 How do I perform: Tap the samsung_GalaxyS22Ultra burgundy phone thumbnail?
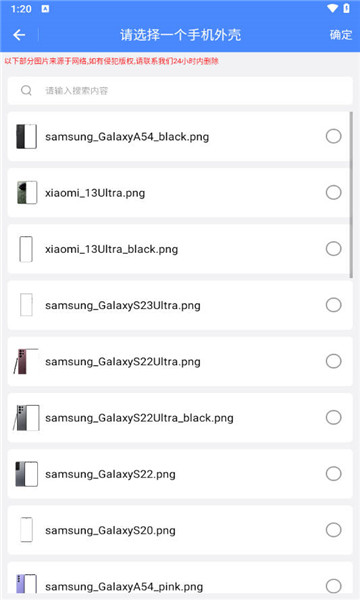pyautogui.click(x=26, y=361)
